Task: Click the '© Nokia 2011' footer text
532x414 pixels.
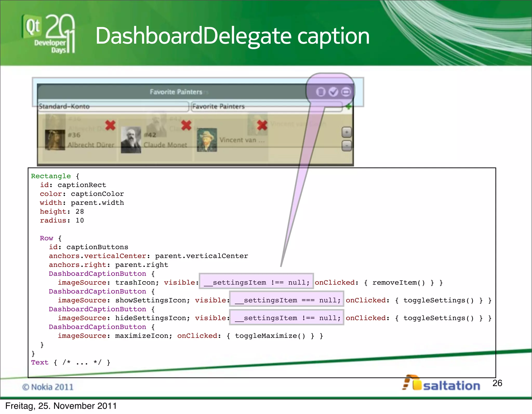Action: click(x=48, y=387)
